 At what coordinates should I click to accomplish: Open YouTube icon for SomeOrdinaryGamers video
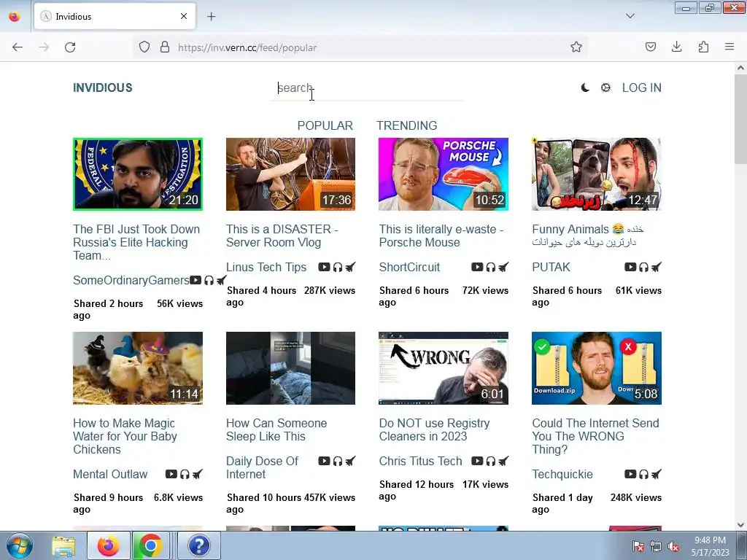click(196, 280)
